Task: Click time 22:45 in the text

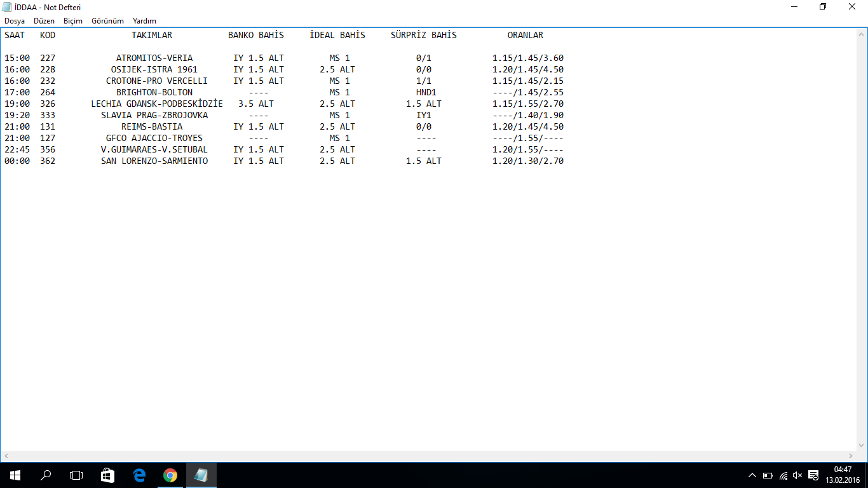Action: [17, 149]
